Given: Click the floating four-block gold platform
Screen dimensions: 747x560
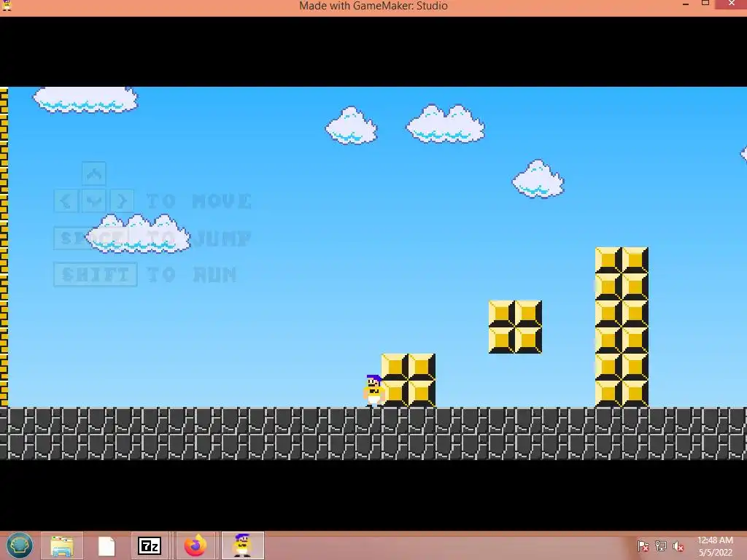Looking at the screenshot, I should 516,327.
